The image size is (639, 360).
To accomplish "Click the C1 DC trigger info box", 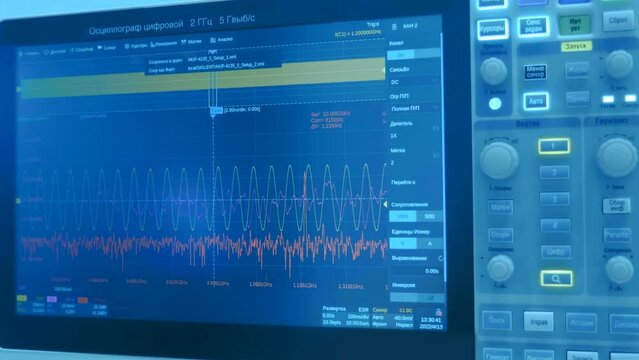I will 392,317.
